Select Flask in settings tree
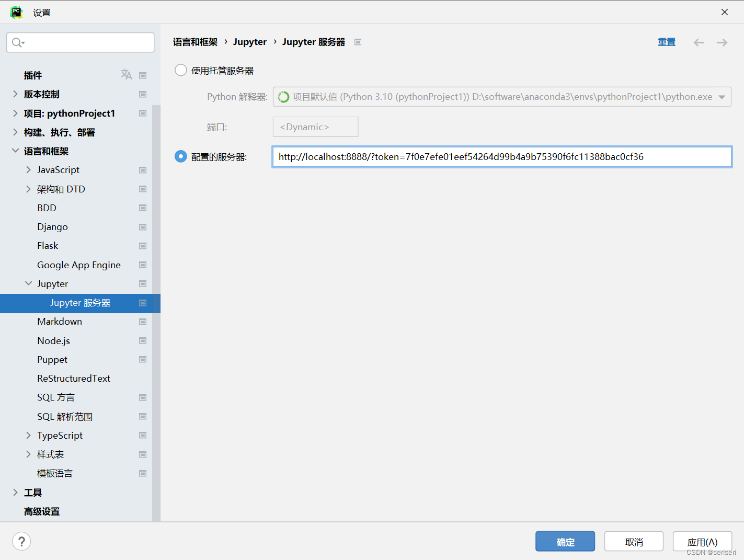The height and width of the screenshot is (560, 744). (x=48, y=246)
